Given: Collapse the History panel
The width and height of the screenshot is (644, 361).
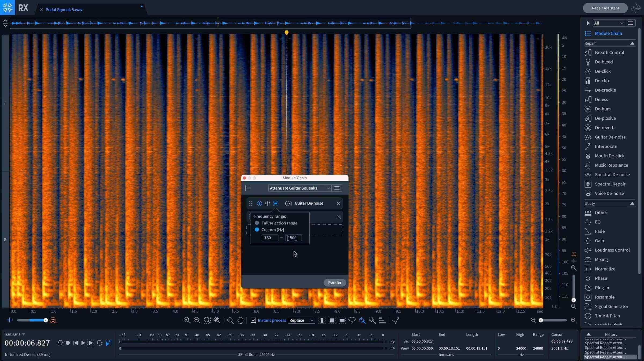Looking at the screenshot, I should (588, 334).
